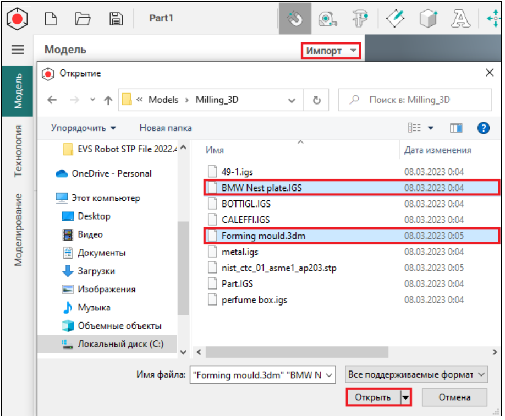Screen dimensions: 505x420
Task: Click the Открыть button
Action: tap(372, 397)
